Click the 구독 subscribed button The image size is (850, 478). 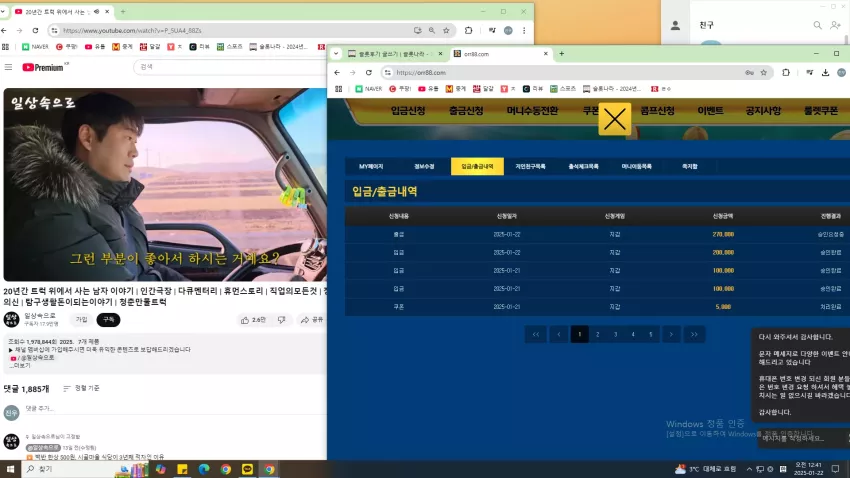(x=108, y=320)
